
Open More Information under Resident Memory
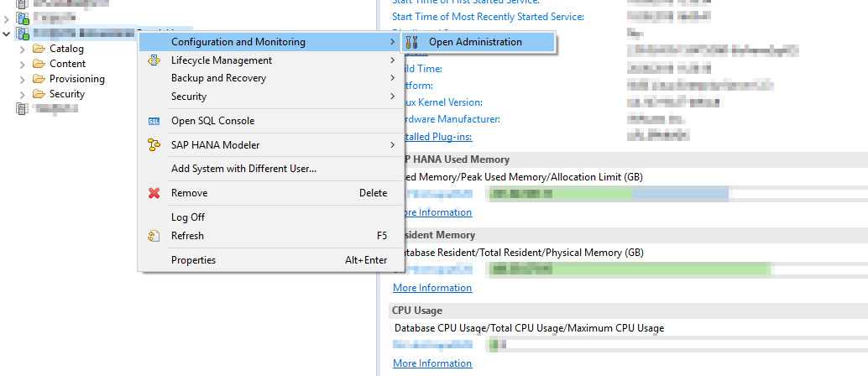[x=432, y=287]
